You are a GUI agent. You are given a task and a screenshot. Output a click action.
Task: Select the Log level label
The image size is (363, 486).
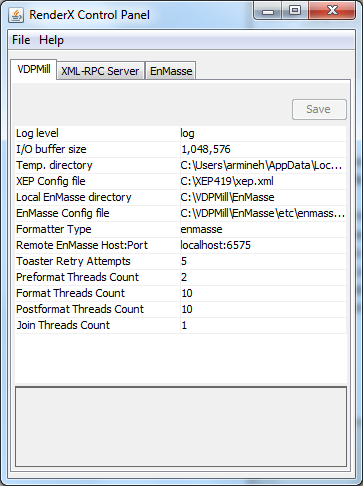pyautogui.click(x=37, y=133)
